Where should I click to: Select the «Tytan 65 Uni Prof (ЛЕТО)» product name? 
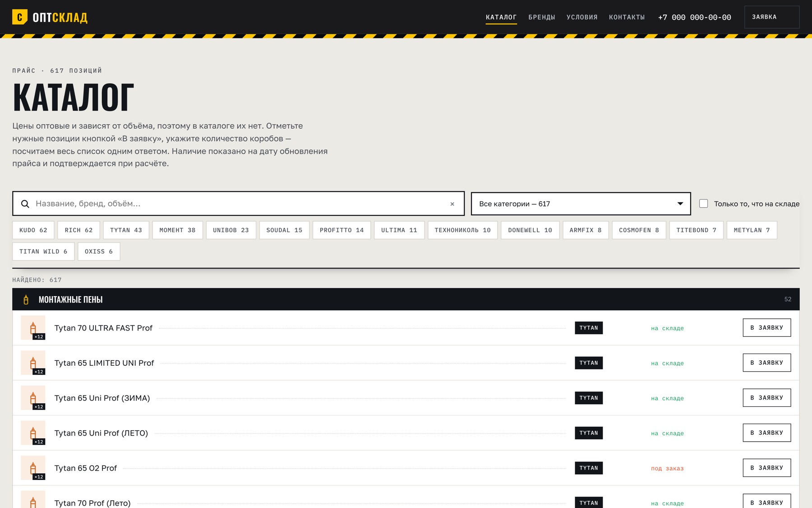point(101,433)
